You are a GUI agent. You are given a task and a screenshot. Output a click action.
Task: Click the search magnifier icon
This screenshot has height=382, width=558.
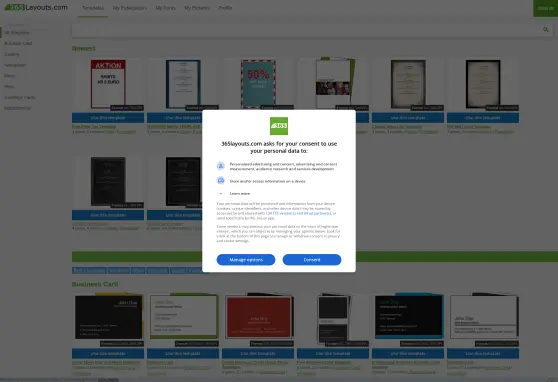(x=546, y=30)
